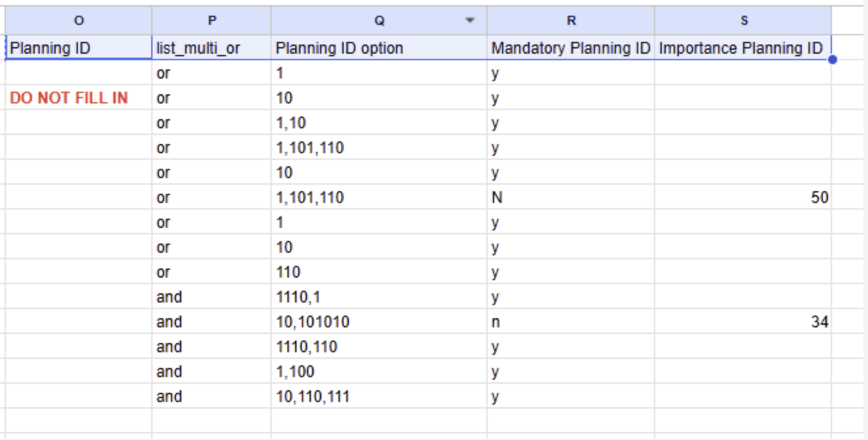Select 'Mandatory Planning ID' header cell
Image resolution: width=868 pixels, height=440 pixels.
pyautogui.click(x=571, y=48)
